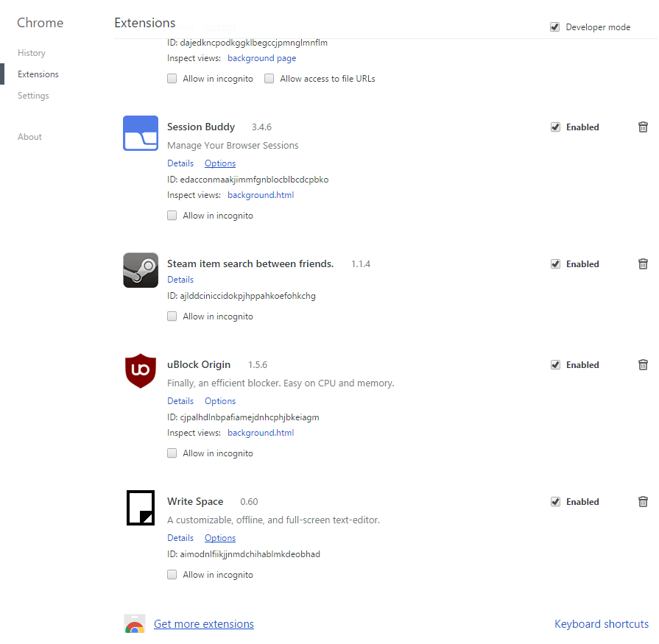Click the Write Space extension icon
659x644 pixels.
(141, 508)
